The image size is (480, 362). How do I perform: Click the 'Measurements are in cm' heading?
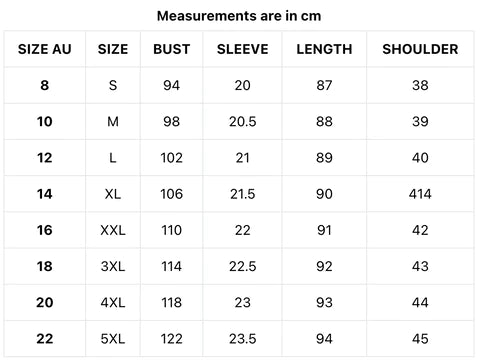[x=239, y=16]
